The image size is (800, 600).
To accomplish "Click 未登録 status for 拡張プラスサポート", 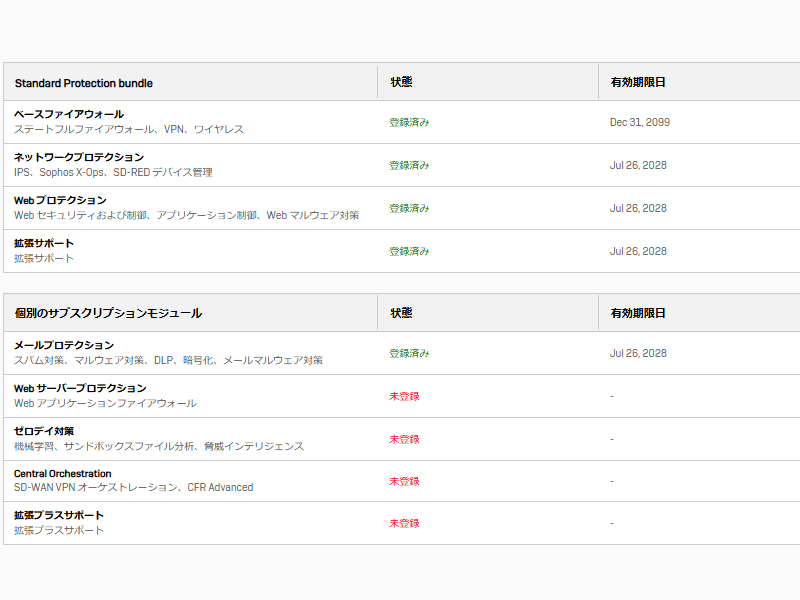I will click(404, 523).
